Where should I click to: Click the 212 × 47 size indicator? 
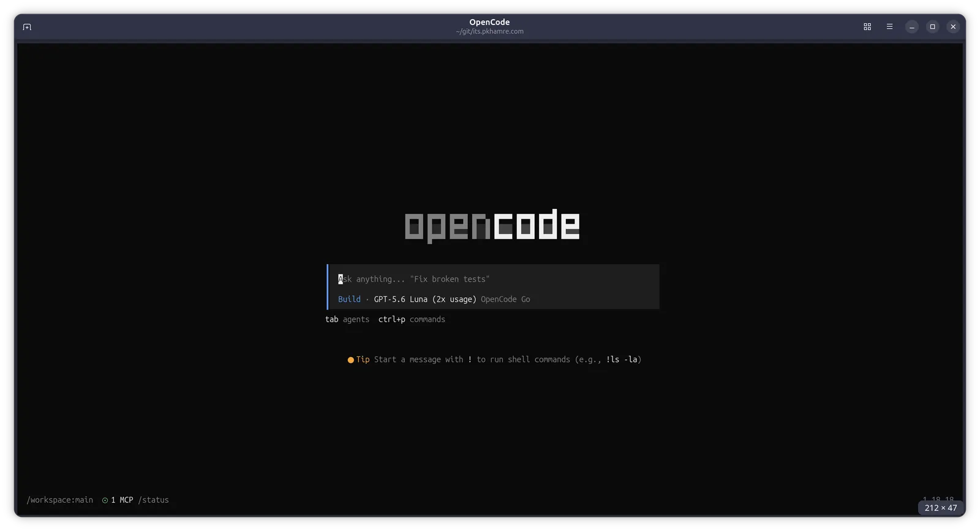(x=941, y=508)
